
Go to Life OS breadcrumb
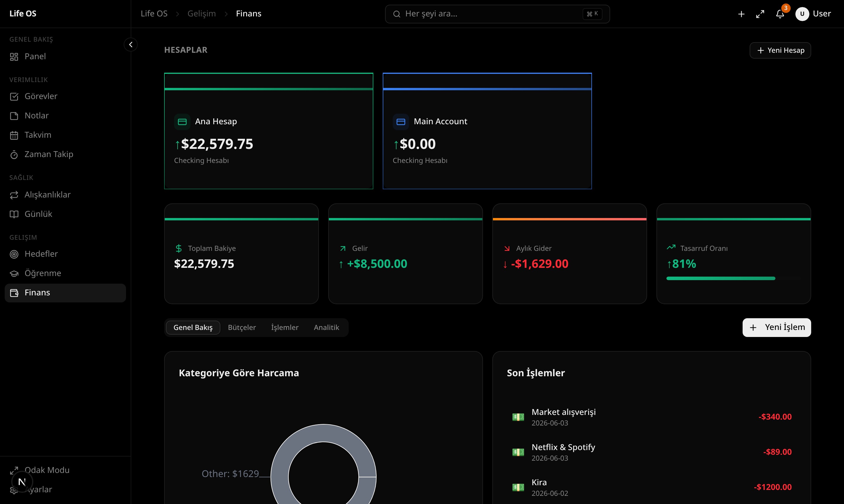(154, 13)
